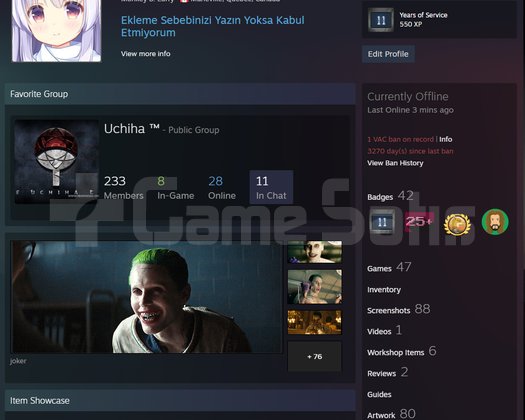Open the large Joker screenshot
Image resolution: width=525 pixels, height=420 pixels.
[146, 296]
